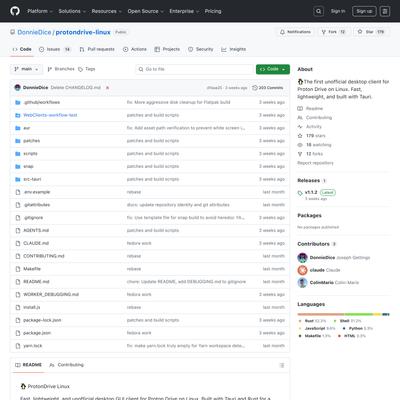Open CLAUDE.md file
This screenshot has width=400, height=400.
pos(36,243)
